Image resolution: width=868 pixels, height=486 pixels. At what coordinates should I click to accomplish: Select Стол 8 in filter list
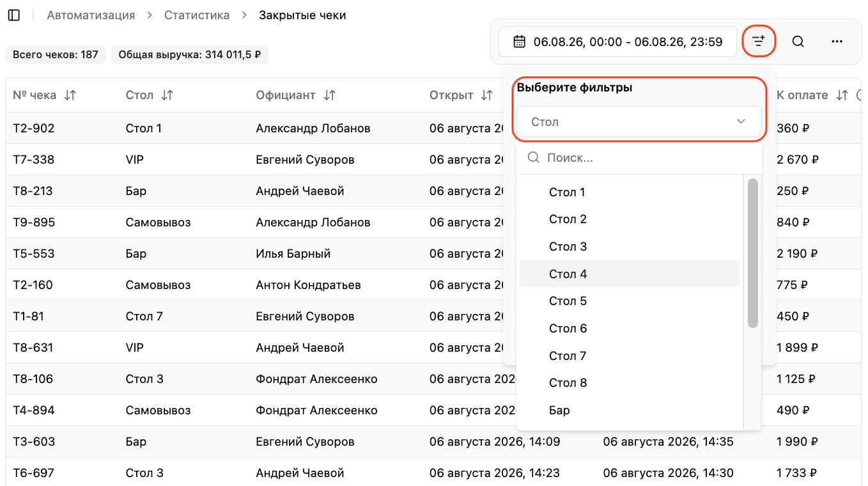tap(630, 383)
